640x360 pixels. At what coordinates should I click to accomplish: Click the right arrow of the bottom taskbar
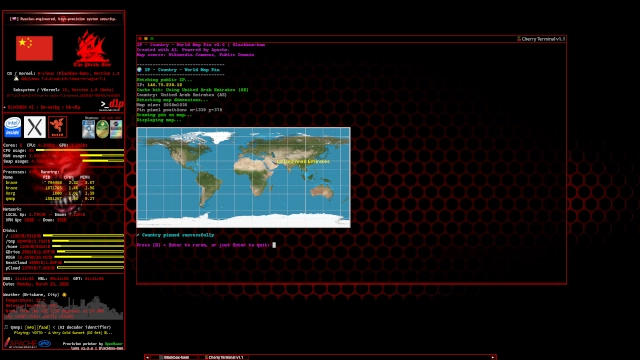point(493,357)
